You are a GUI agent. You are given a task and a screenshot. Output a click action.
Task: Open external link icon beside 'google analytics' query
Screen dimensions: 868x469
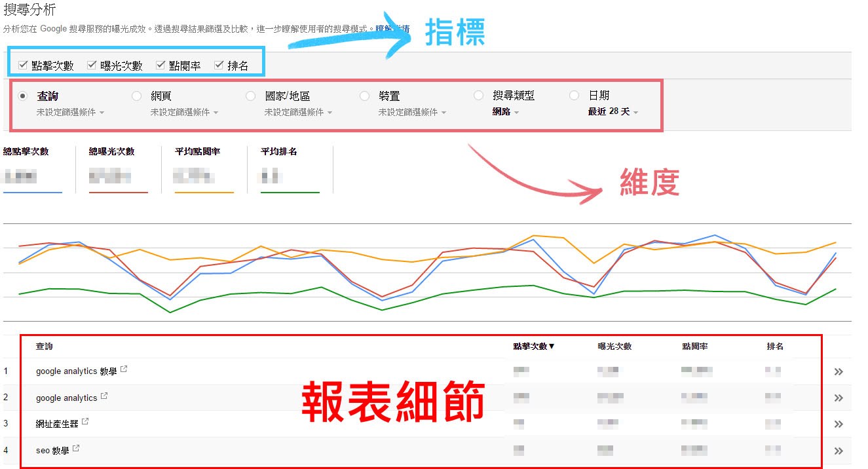click(x=104, y=396)
